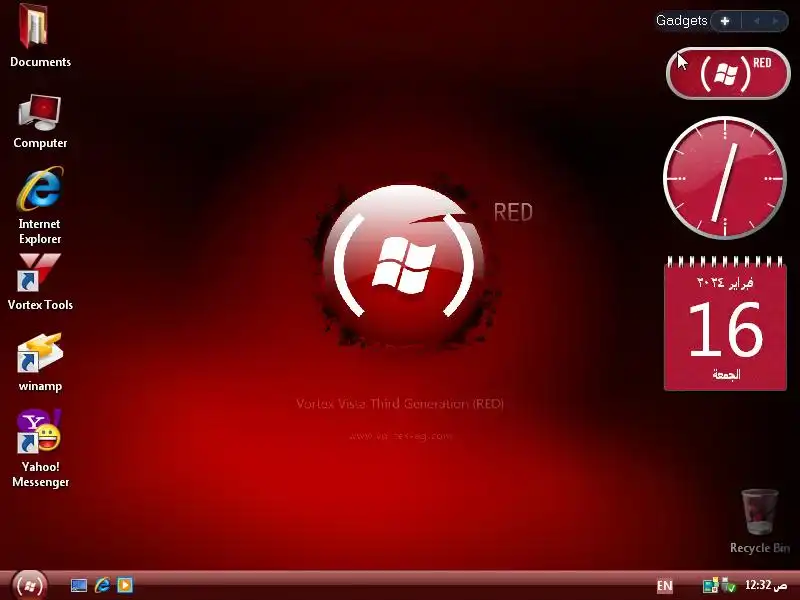
Task: Open the Documents folder icon
Action: [34, 26]
